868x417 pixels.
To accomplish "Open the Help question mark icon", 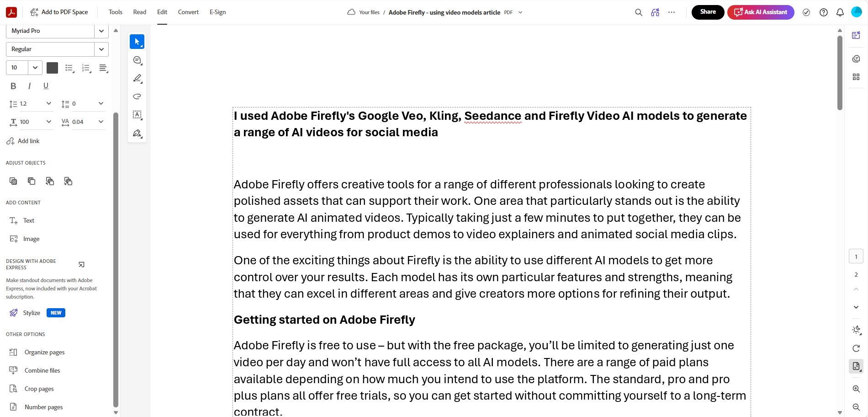I will pos(824,12).
